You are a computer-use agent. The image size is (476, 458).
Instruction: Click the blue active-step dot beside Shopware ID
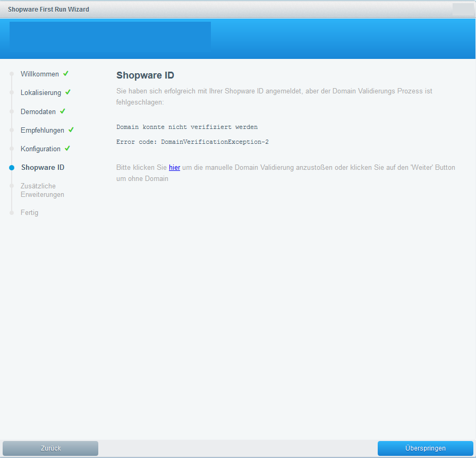[12, 168]
